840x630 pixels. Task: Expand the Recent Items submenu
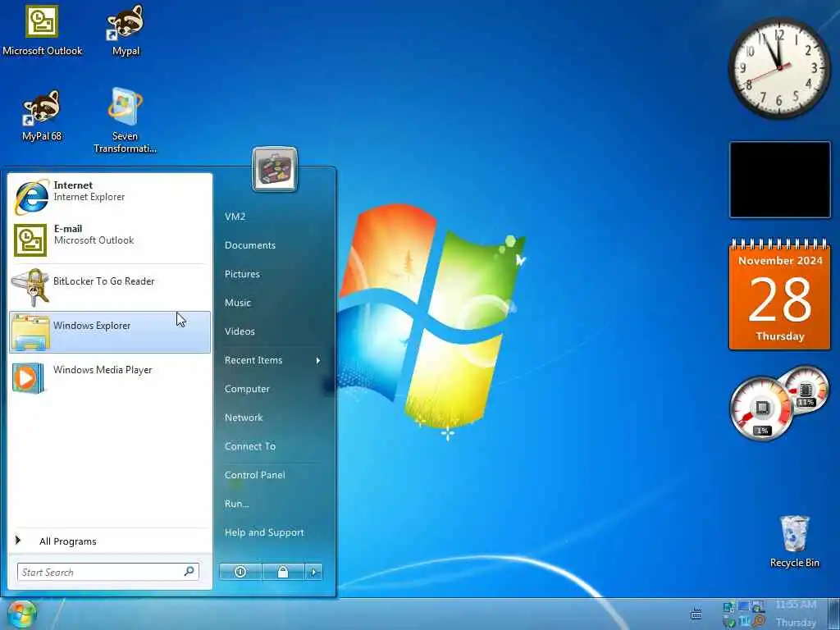click(x=273, y=361)
